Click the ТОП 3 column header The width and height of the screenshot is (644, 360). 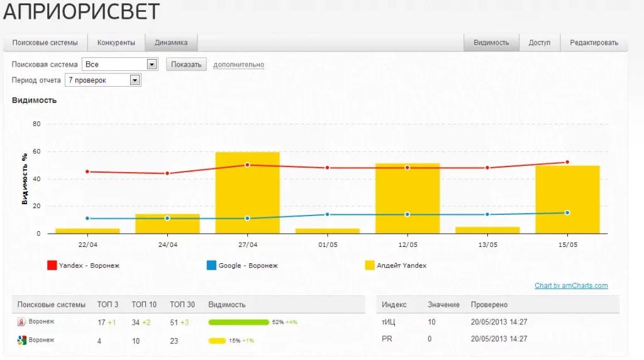pyautogui.click(x=108, y=305)
